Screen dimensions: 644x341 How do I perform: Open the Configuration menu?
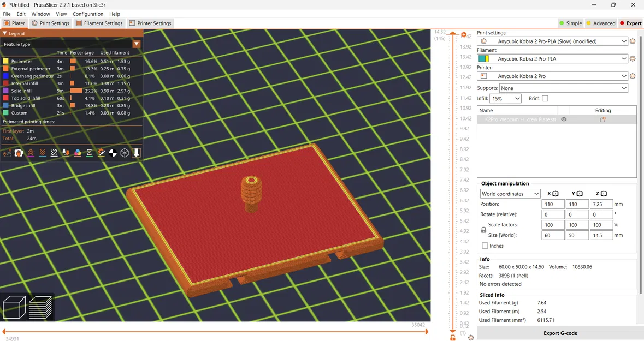pyautogui.click(x=87, y=14)
